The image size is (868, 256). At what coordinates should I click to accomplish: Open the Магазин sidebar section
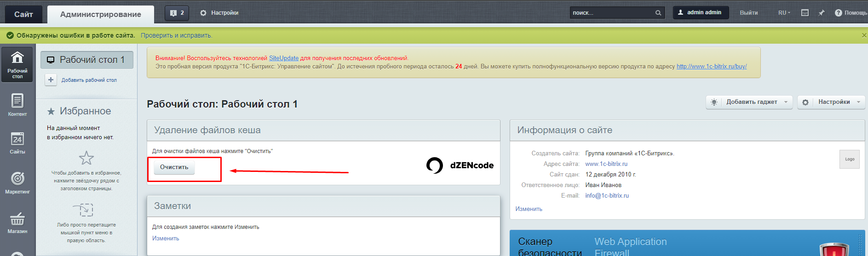[x=17, y=222]
